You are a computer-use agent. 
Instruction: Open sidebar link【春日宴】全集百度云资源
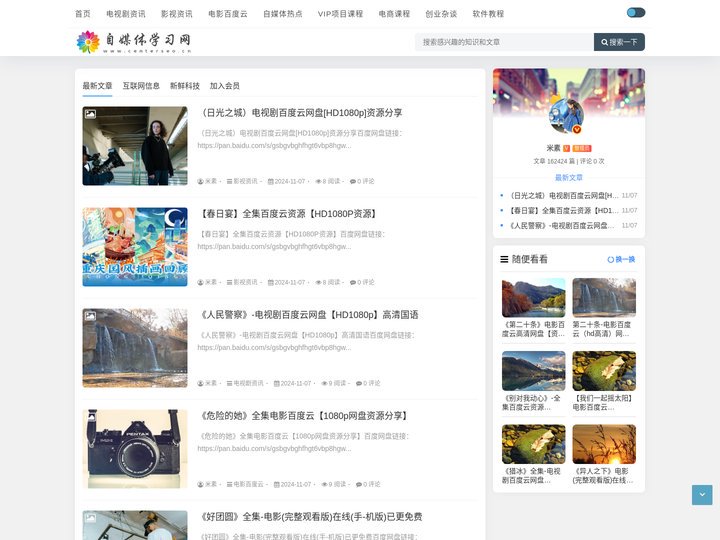tap(564, 211)
